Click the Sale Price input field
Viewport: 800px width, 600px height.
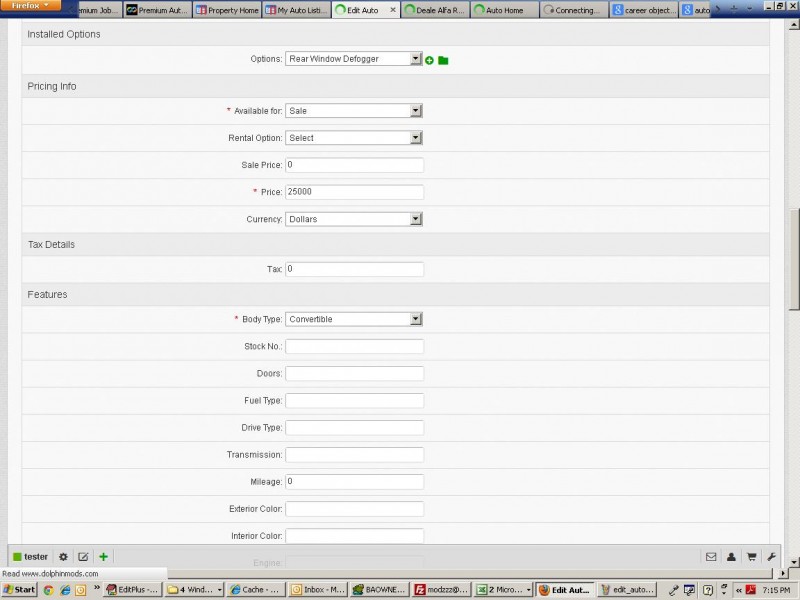[x=354, y=165]
